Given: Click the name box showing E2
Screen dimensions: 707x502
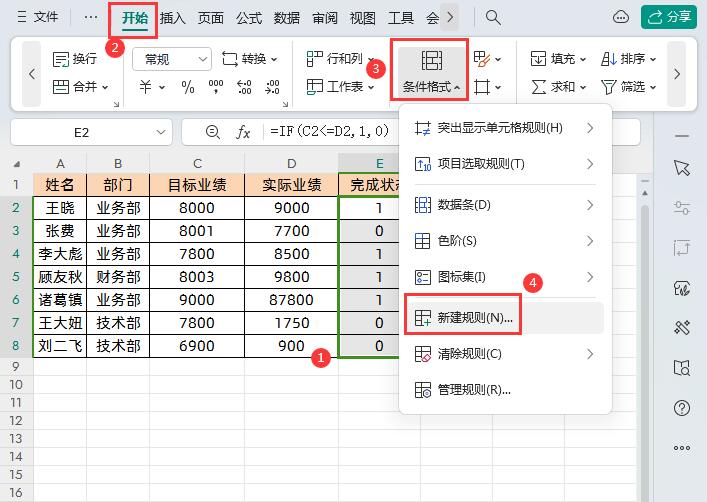Looking at the screenshot, I should [x=81, y=132].
